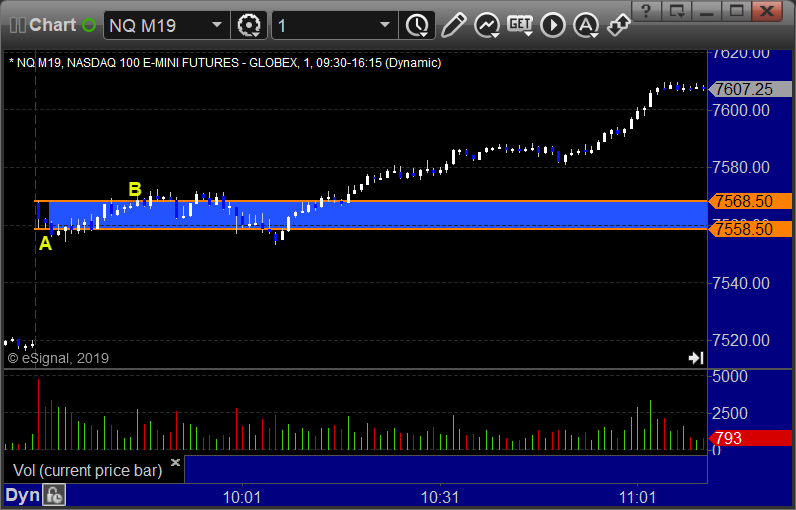This screenshot has width=796, height=510.
Task: Click the yellow B annotation label
Action: 135,189
